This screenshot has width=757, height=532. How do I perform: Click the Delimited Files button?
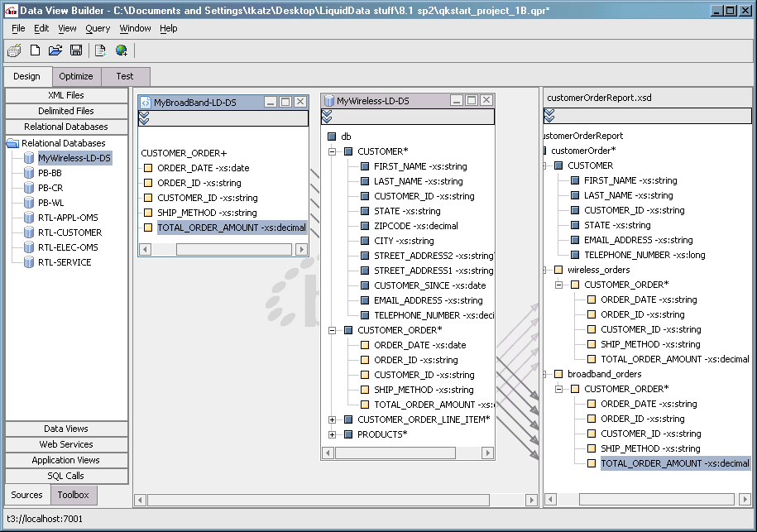tap(66, 111)
